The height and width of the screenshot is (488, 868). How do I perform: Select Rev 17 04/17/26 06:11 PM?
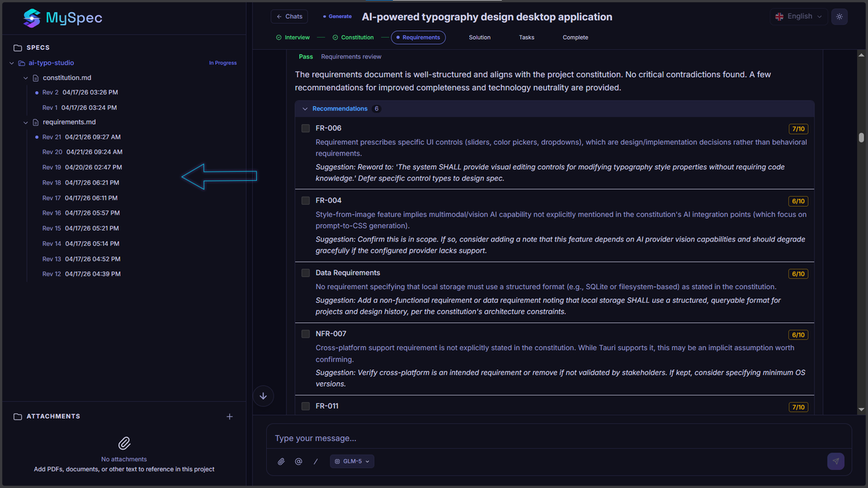(x=80, y=198)
